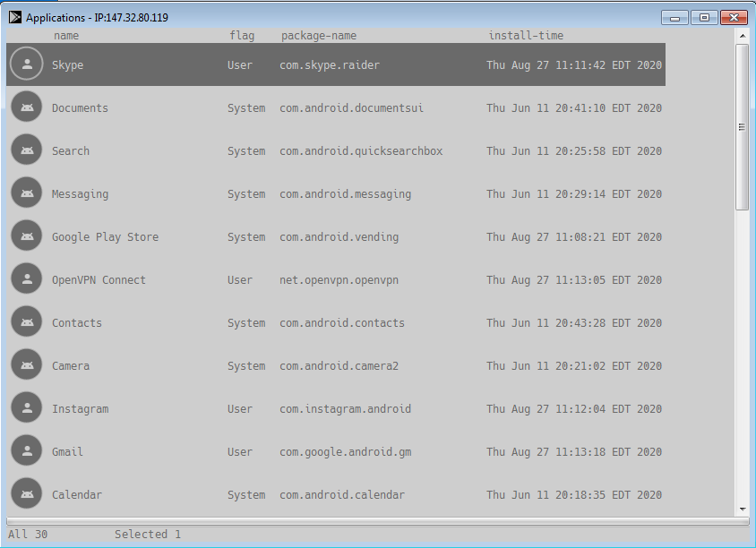Click the Contacts app android icon
Screen dimensions: 756x548
[27, 321]
